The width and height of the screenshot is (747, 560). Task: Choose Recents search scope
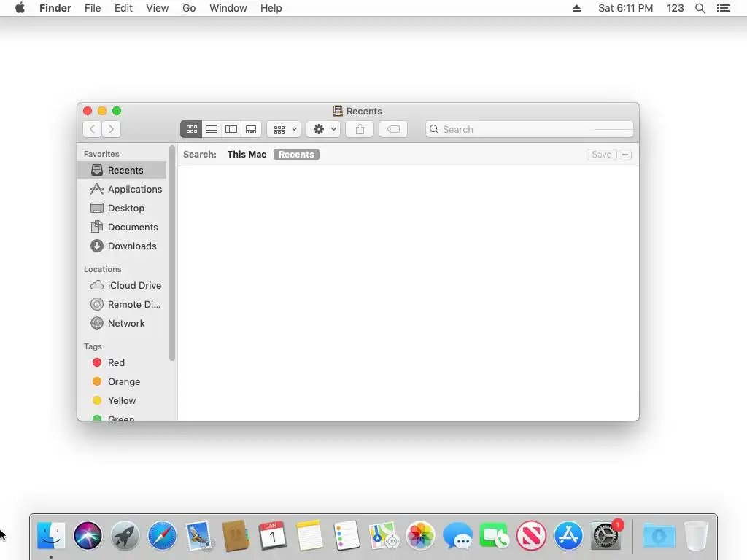point(296,155)
